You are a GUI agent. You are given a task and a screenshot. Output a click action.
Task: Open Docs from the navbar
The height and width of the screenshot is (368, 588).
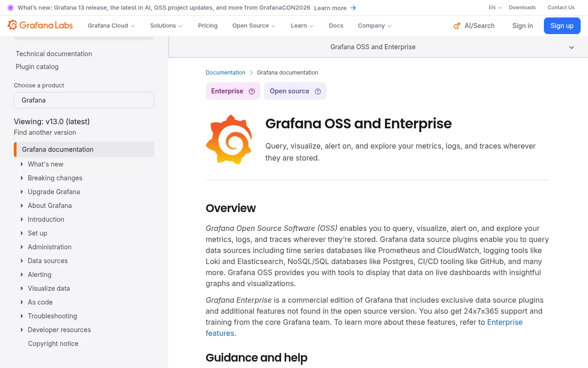336,26
